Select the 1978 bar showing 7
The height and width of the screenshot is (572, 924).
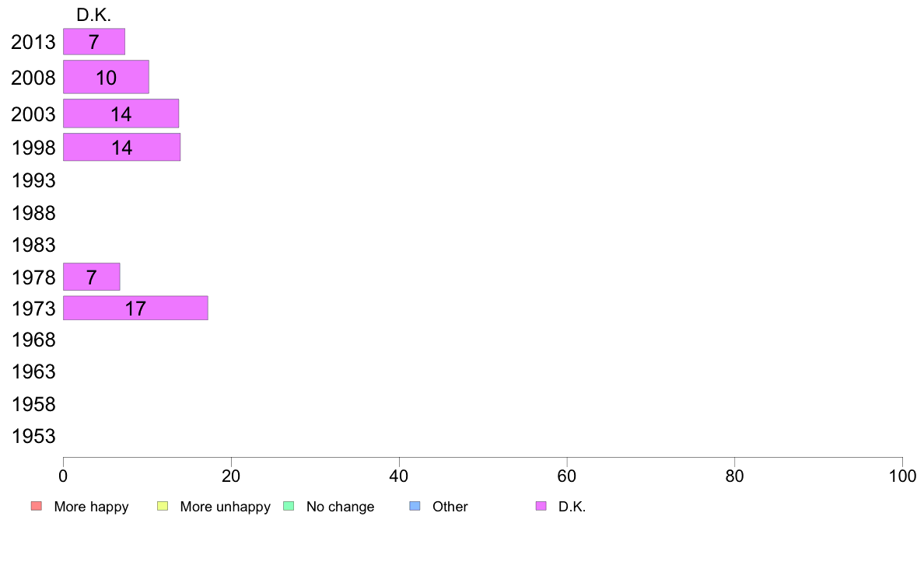click(x=91, y=277)
